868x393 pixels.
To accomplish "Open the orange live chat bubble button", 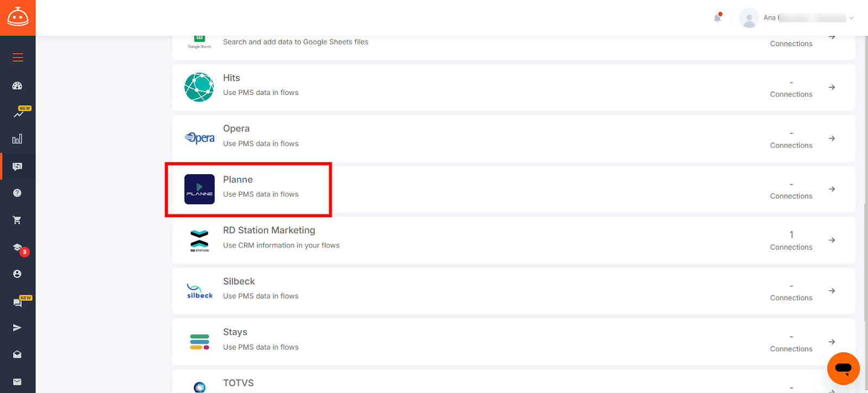I will pos(843,369).
